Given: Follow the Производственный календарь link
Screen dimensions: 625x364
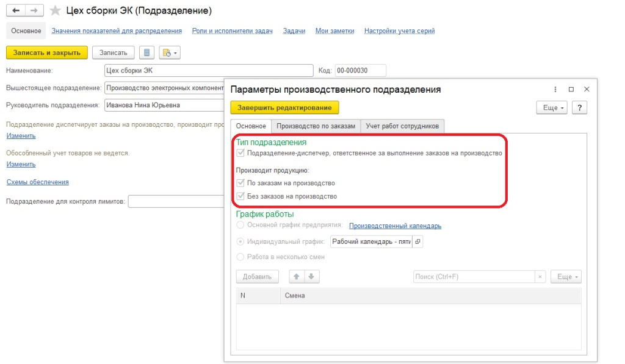Looking at the screenshot, I should click(x=395, y=226).
